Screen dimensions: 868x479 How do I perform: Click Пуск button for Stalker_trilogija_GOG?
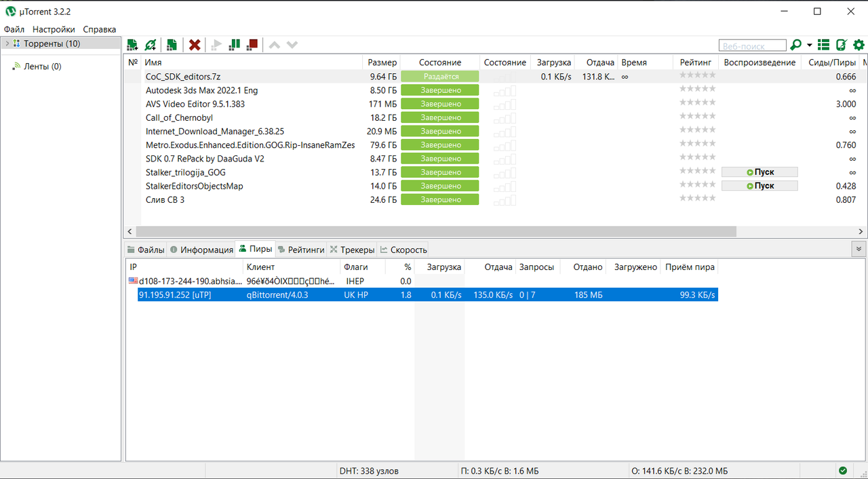759,172
